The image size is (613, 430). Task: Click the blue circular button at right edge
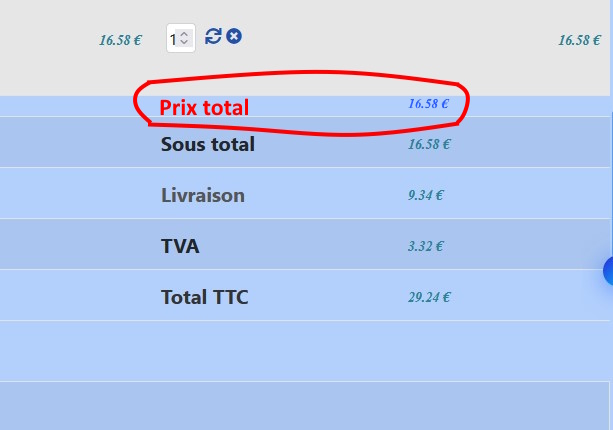608,271
